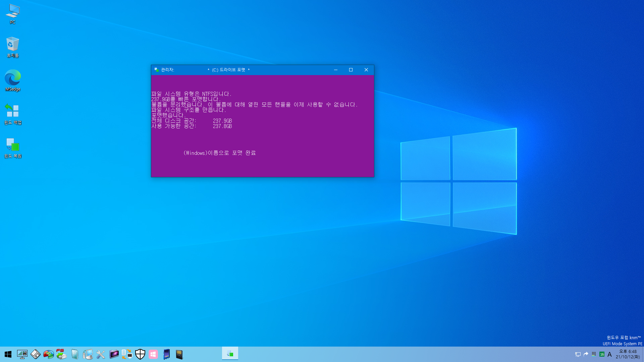
Task: Toggle the input language A indicator
Action: [x=610, y=354]
